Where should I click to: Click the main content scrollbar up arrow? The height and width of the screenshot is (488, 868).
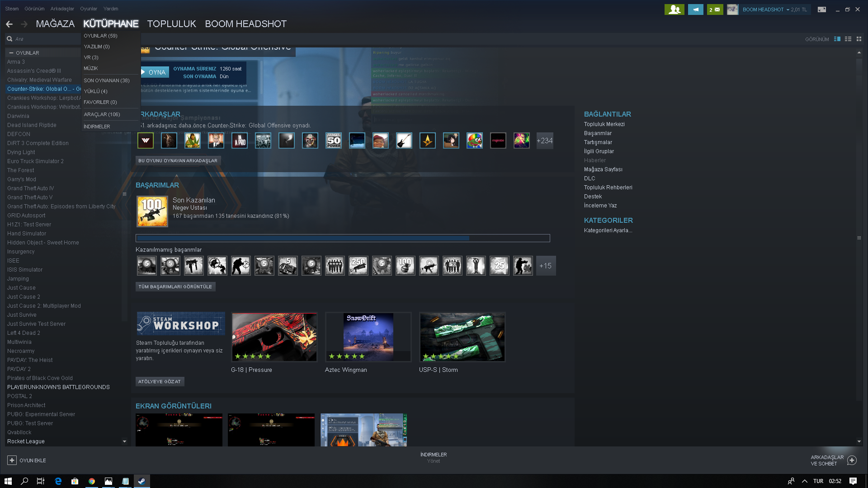859,52
